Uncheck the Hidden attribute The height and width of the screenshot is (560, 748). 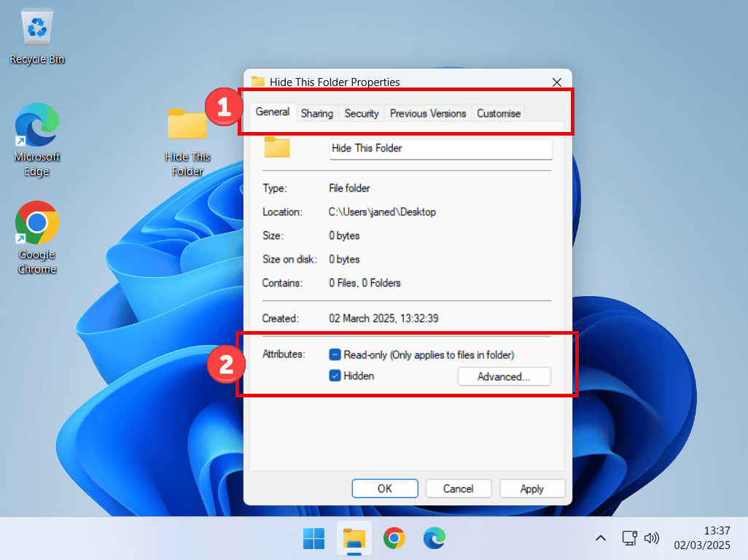pyautogui.click(x=336, y=376)
